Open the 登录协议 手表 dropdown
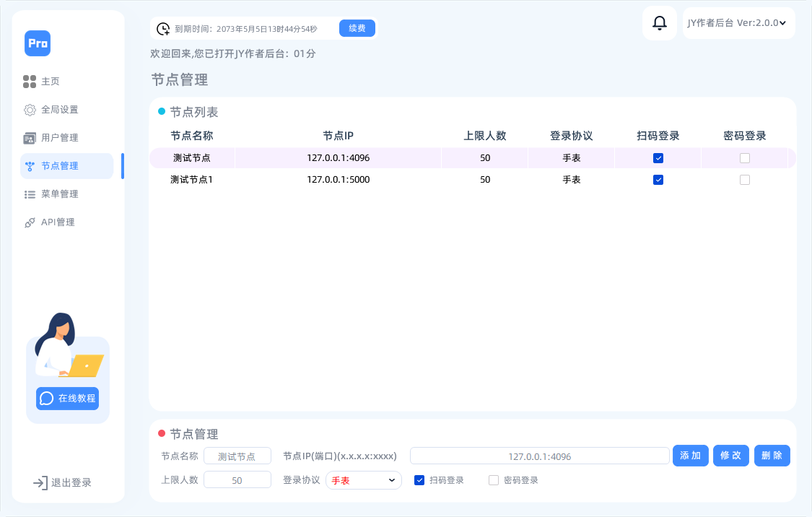Viewport: 812px width, 517px height. pos(363,479)
